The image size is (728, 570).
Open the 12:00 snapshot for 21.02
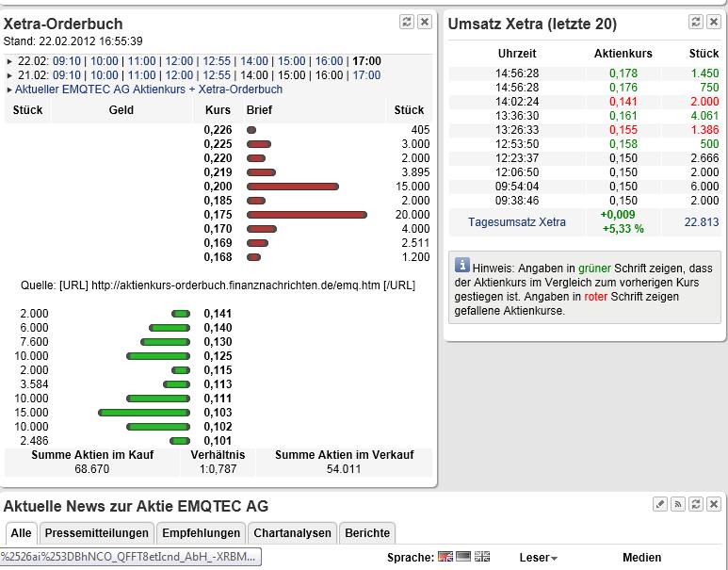tap(179, 75)
